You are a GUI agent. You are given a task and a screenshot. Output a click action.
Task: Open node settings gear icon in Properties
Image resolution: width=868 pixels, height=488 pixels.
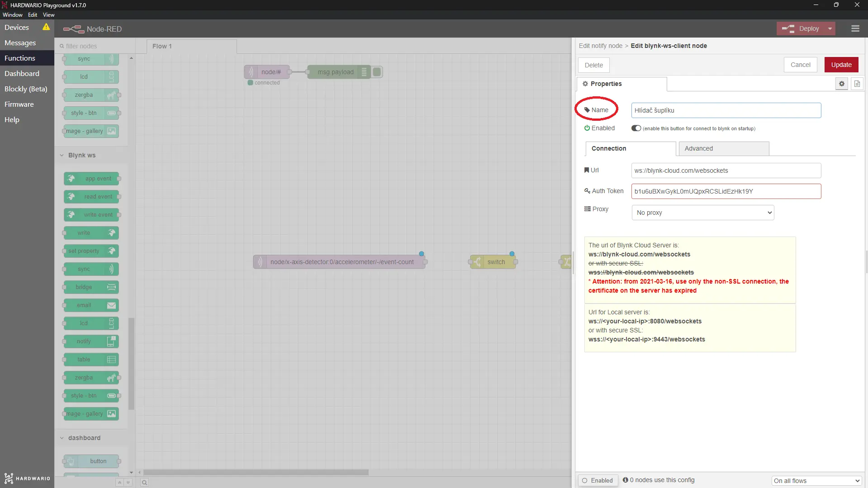(x=841, y=84)
